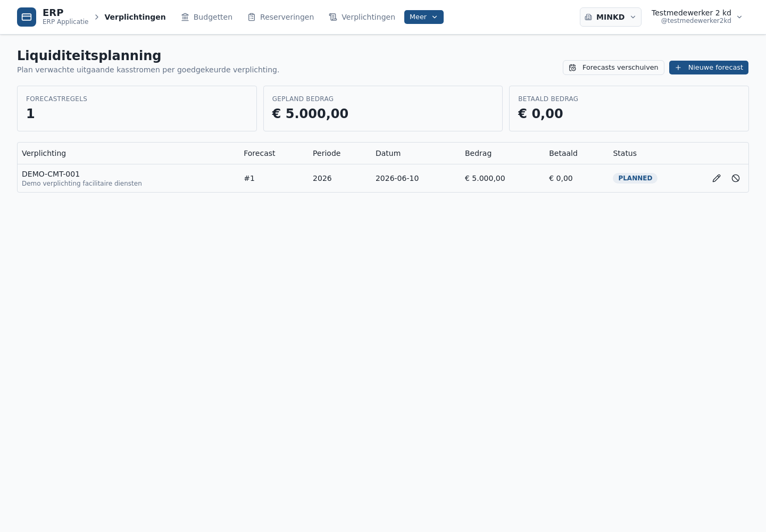
Task: Click the Bedrag column header
Action: point(478,153)
